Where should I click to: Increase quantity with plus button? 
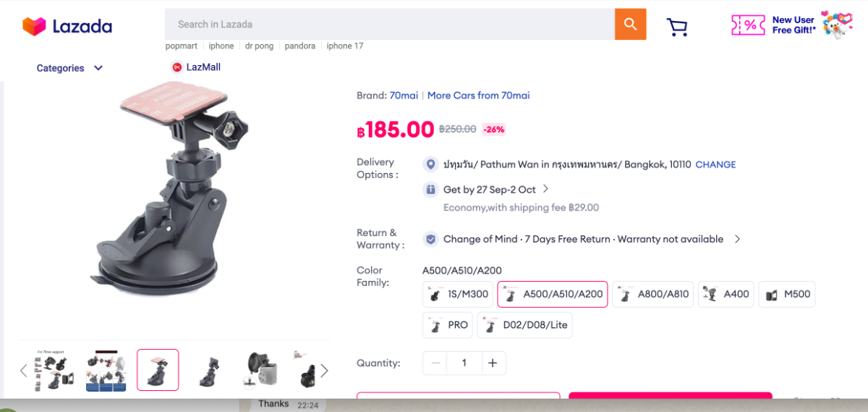(493, 363)
